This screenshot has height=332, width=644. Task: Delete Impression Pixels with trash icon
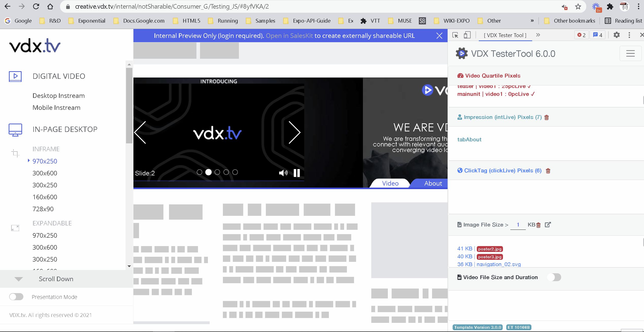[547, 117]
